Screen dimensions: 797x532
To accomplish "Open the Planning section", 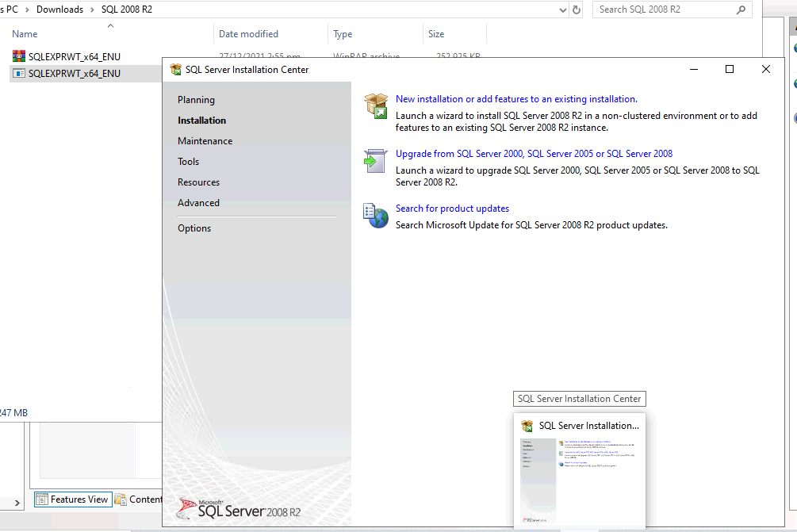I will click(196, 100).
